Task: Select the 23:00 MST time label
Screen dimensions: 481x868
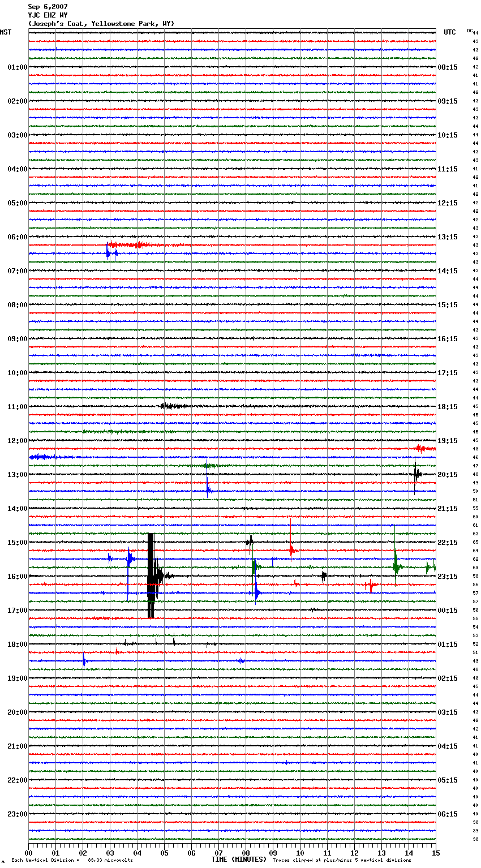Action: 17,814
